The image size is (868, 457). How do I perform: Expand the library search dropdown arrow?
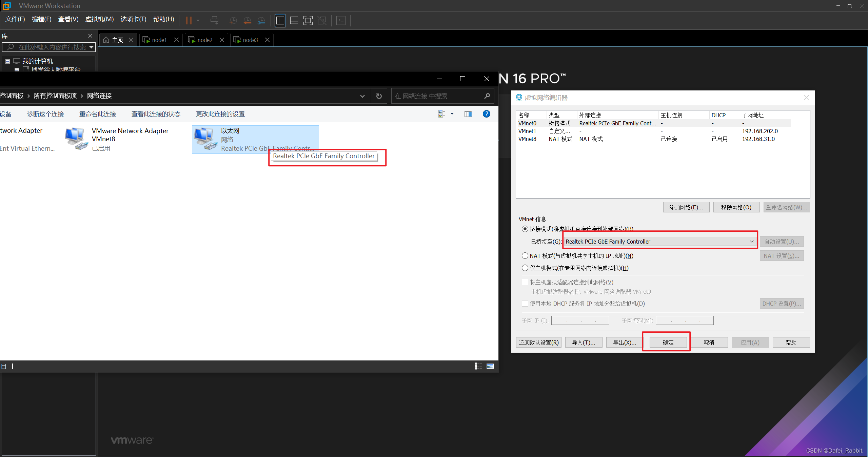(91, 47)
